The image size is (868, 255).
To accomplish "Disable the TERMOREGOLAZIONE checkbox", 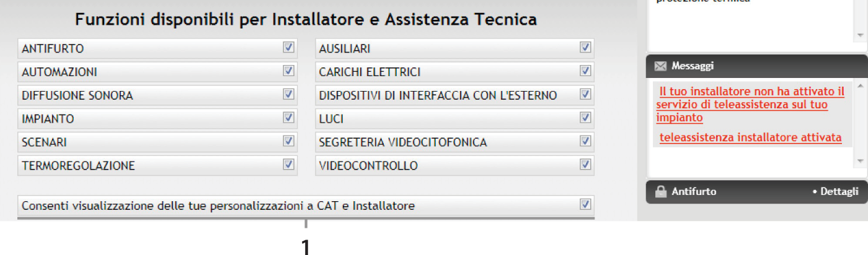I will coord(288,165).
